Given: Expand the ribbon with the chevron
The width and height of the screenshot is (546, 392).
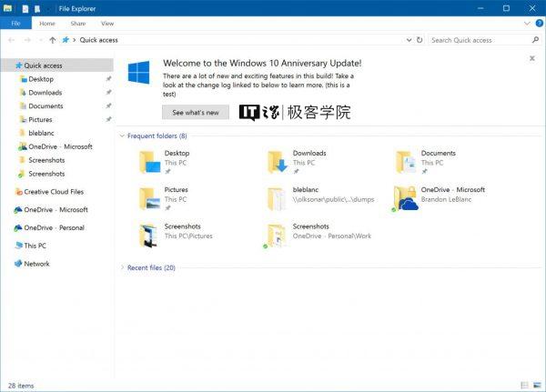Looking at the screenshot, I should (527, 24).
